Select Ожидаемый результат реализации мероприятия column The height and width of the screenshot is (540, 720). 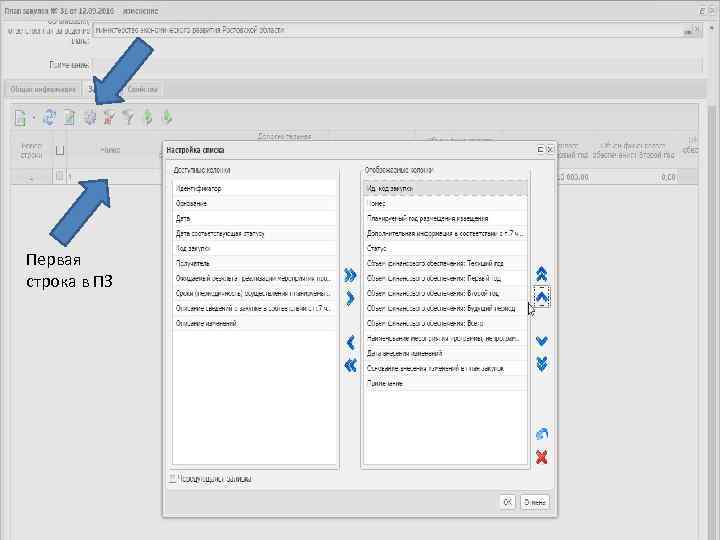click(255, 278)
